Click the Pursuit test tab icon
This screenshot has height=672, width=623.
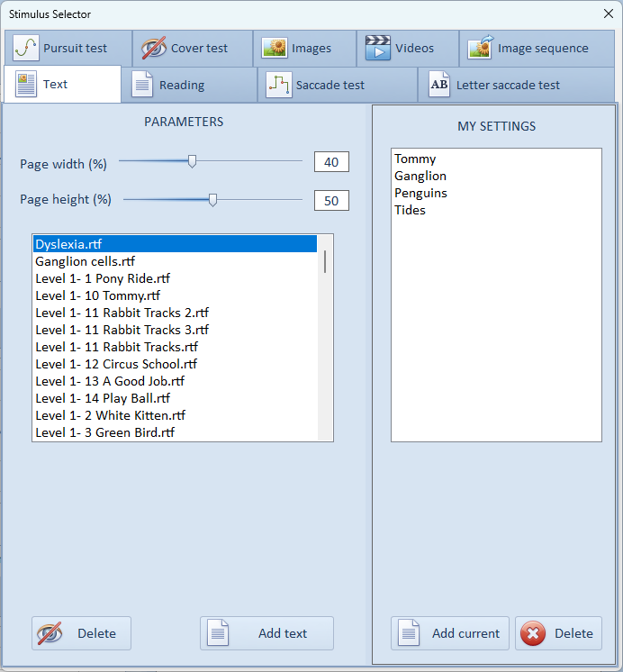[26, 48]
